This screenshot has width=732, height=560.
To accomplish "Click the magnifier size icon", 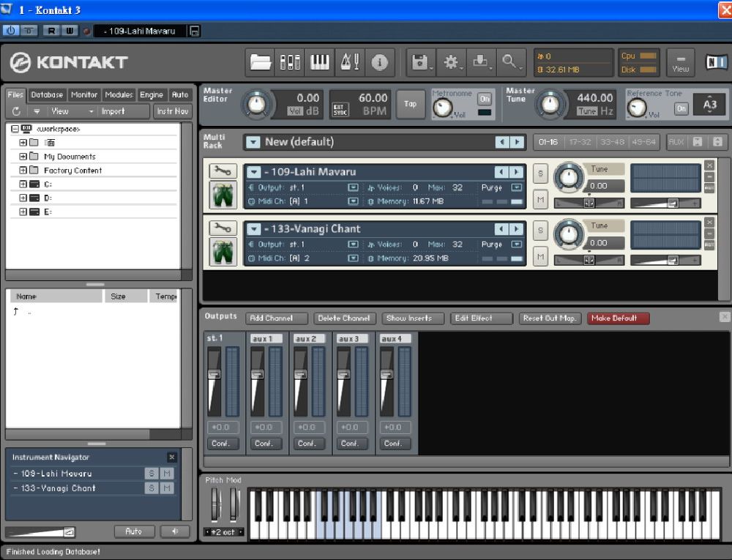I will coord(511,62).
